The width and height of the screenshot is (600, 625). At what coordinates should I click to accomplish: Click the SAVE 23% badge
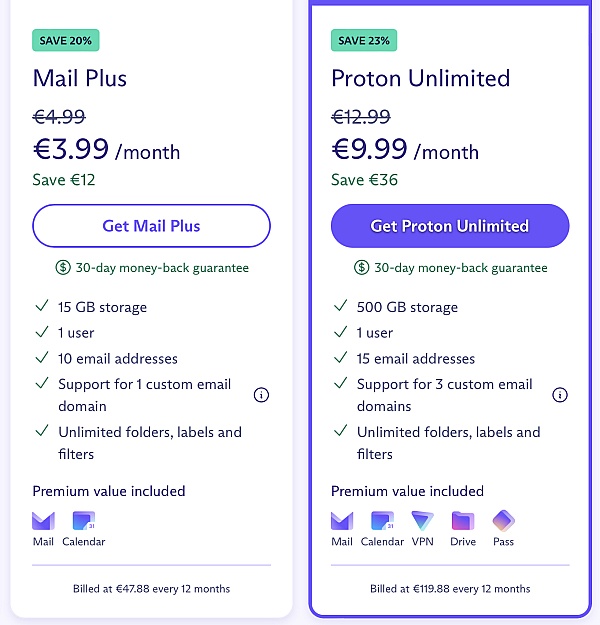tap(364, 40)
